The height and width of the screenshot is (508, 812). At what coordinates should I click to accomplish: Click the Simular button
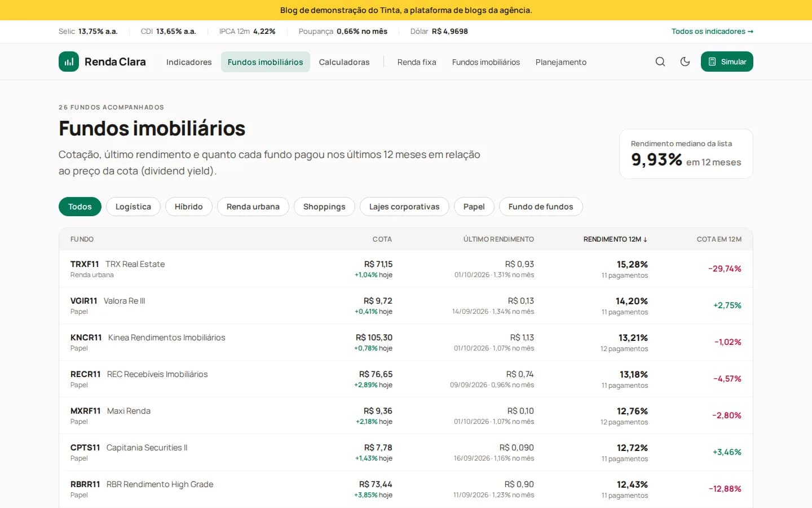727,62
